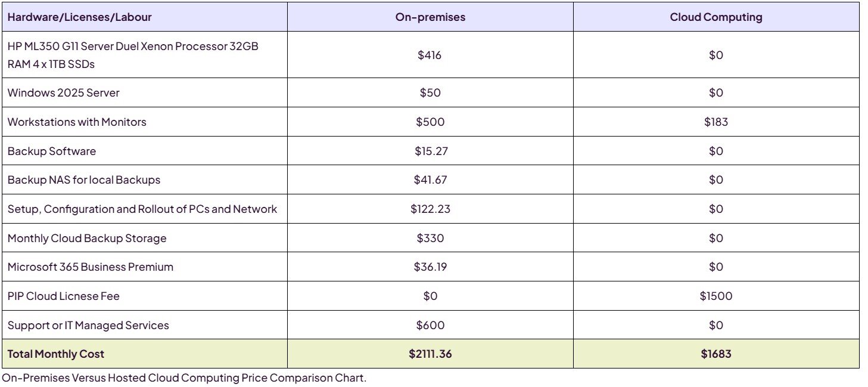Select the Windows 2025 Server row label

[63, 93]
